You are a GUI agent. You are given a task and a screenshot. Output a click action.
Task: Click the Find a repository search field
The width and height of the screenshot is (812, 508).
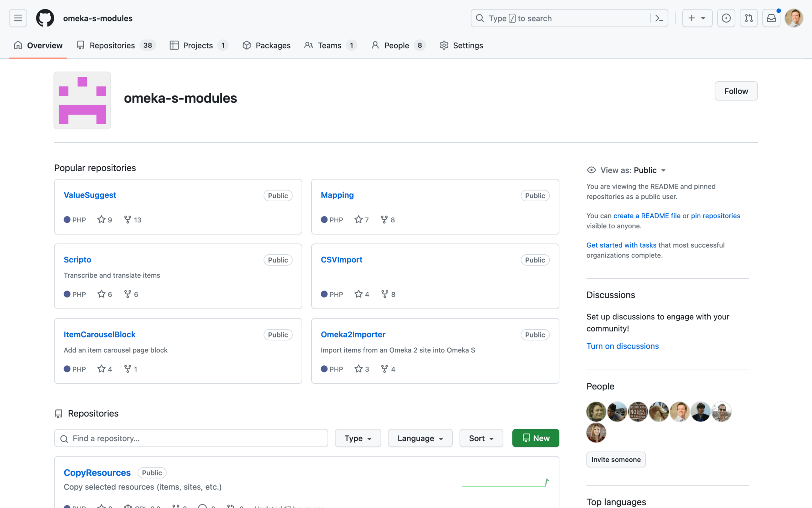pos(191,438)
